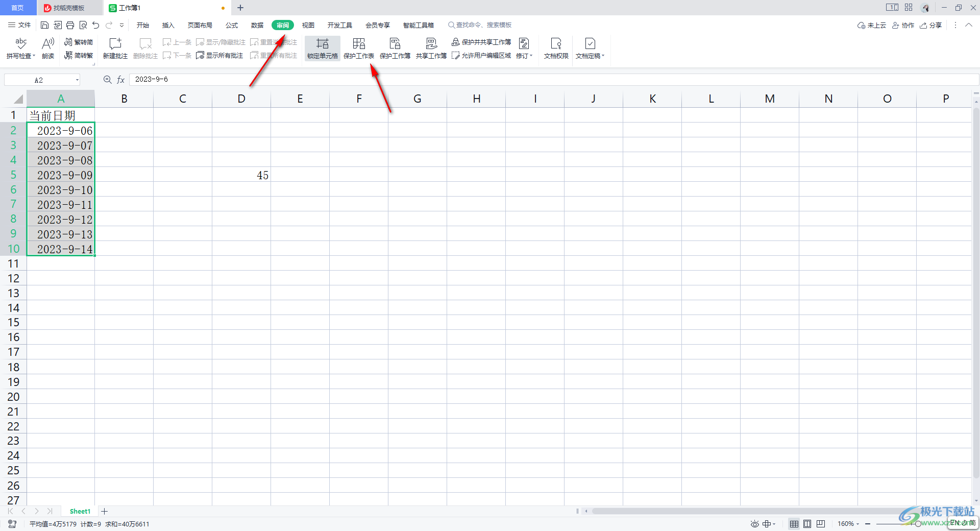Click the status bar macro icon at bottom left
This screenshot has height=531, width=980.
pos(13,524)
